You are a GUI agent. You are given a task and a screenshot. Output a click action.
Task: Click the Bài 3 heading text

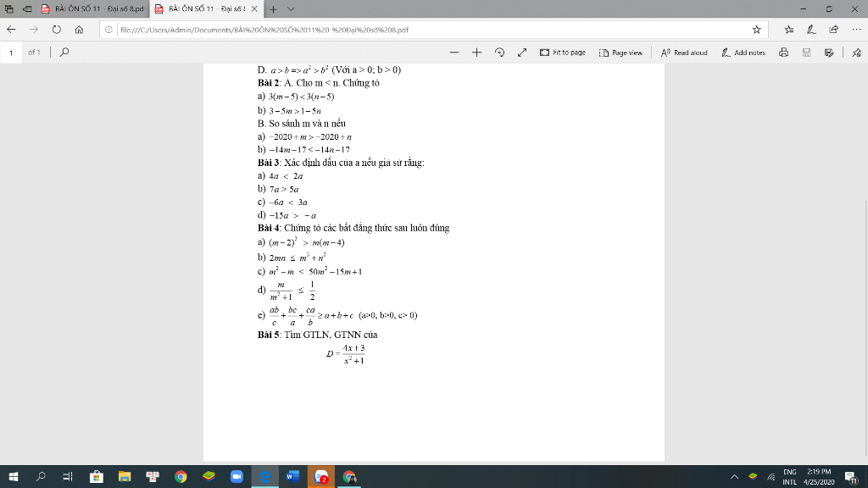click(269, 163)
